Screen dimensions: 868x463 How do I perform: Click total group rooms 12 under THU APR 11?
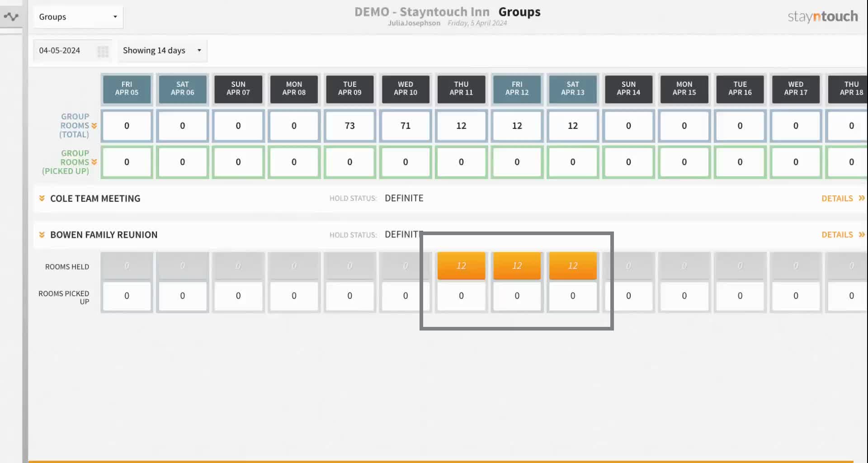click(x=461, y=126)
